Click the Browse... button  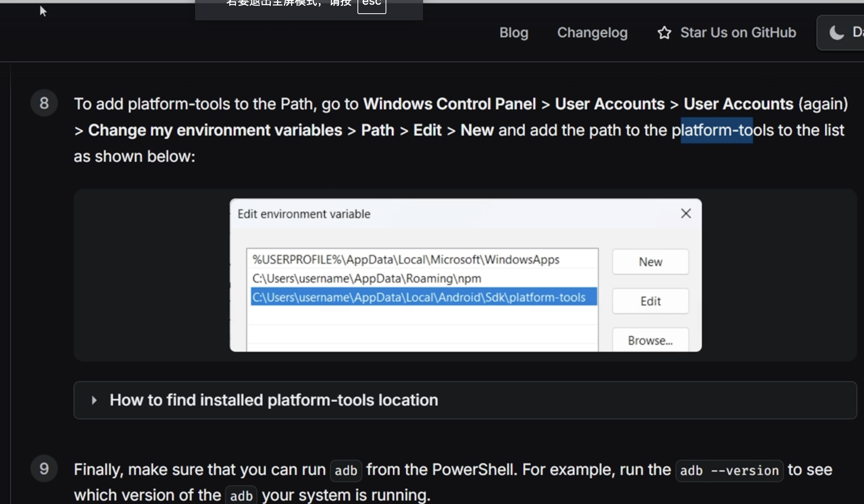coord(650,340)
